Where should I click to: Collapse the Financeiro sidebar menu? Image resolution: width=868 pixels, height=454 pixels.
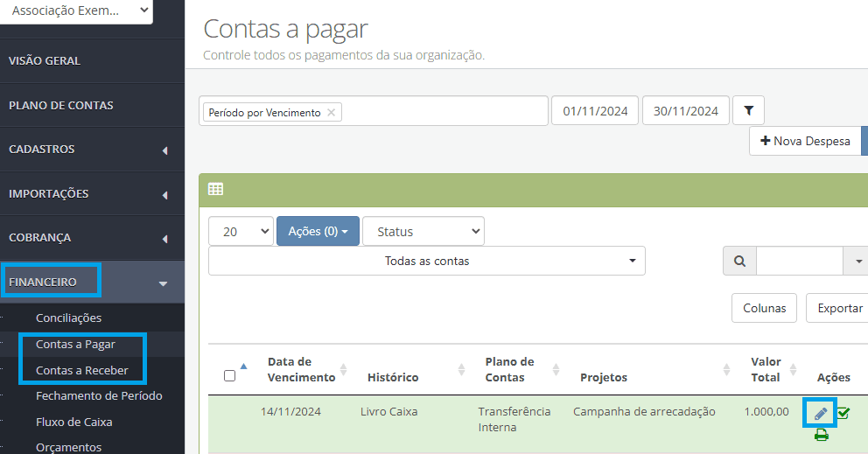92,283
